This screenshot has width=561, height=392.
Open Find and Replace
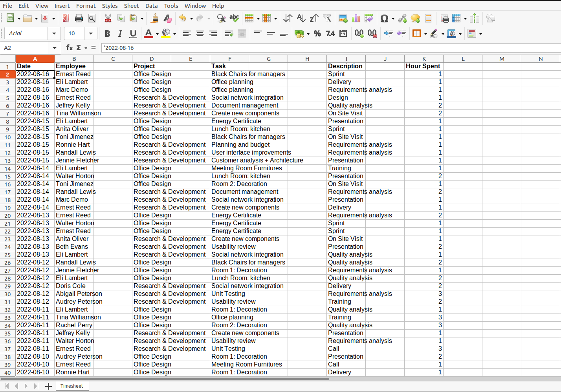click(221, 18)
